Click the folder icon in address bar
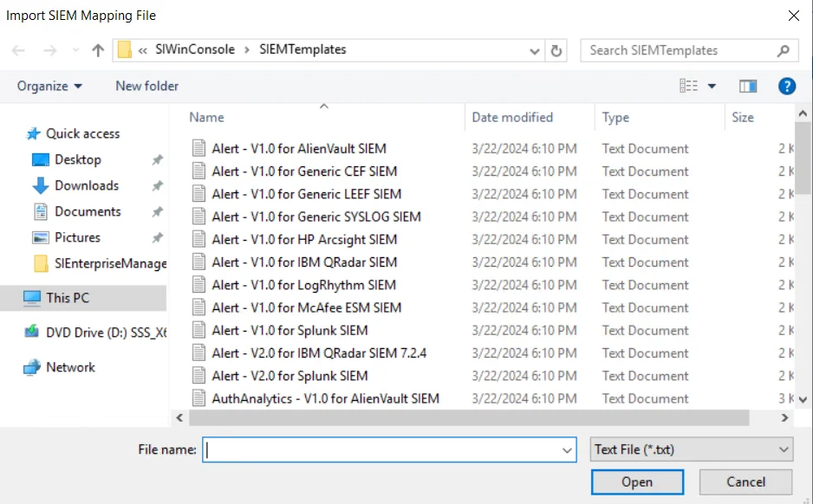The height and width of the screenshot is (504, 813). click(x=125, y=49)
